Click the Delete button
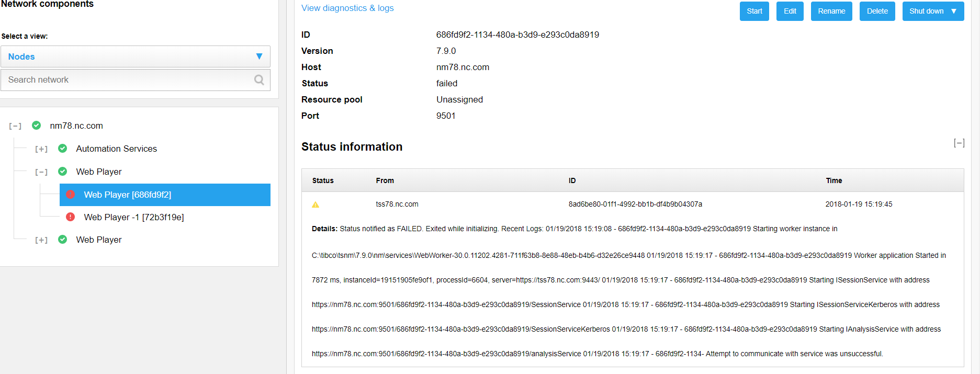 click(877, 11)
